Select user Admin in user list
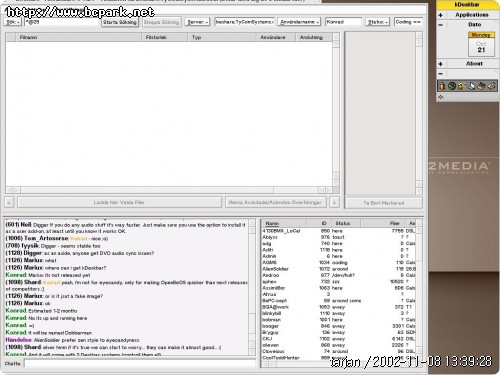The height and width of the screenshot is (375, 500). (339, 256)
